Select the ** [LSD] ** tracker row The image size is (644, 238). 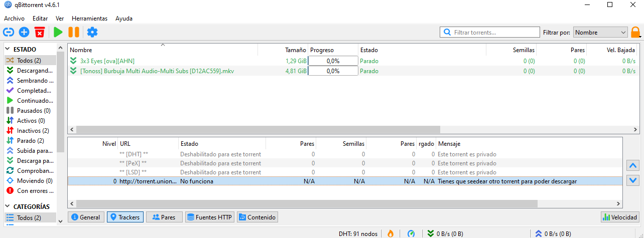(x=345, y=172)
